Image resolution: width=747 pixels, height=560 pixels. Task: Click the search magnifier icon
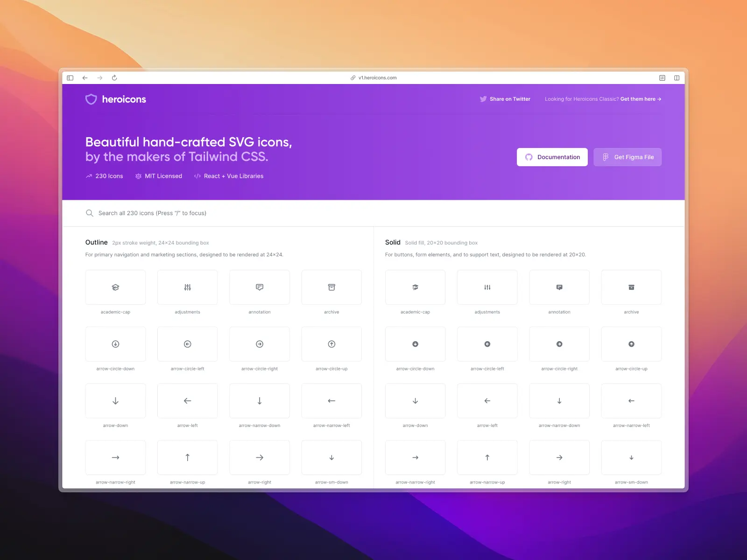tap(90, 213)
